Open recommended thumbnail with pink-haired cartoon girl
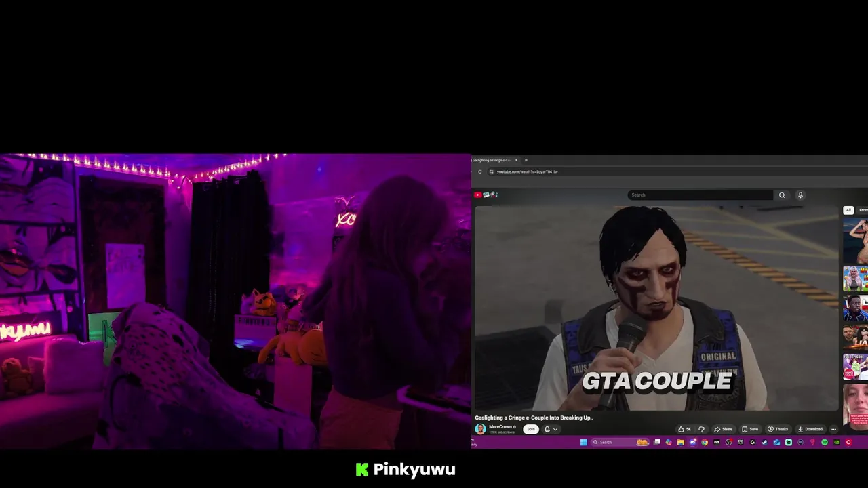Screen dimensions: 868x488 point(855,279)
